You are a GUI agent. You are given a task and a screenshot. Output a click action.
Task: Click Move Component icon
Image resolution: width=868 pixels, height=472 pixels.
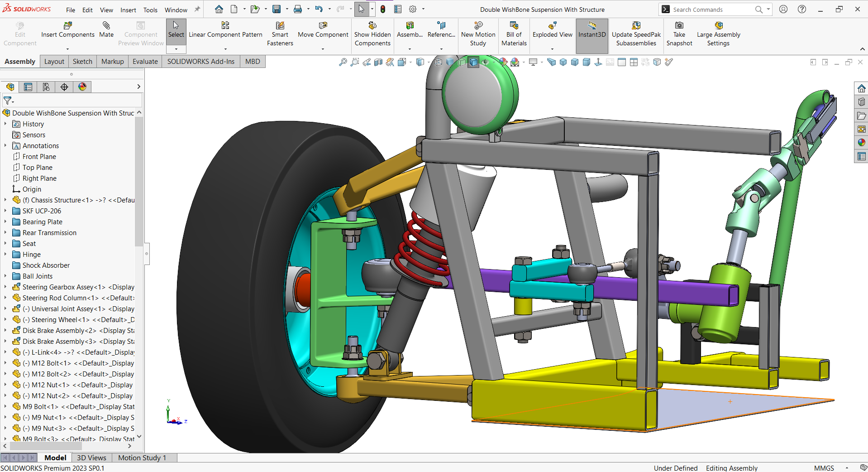pos(323,26)
